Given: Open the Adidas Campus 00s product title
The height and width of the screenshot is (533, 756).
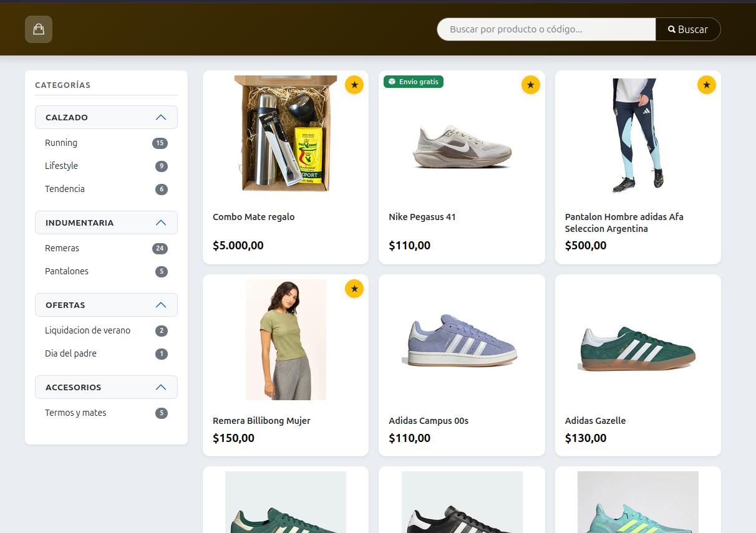Looking at the screenshot, I should [429, 421].
